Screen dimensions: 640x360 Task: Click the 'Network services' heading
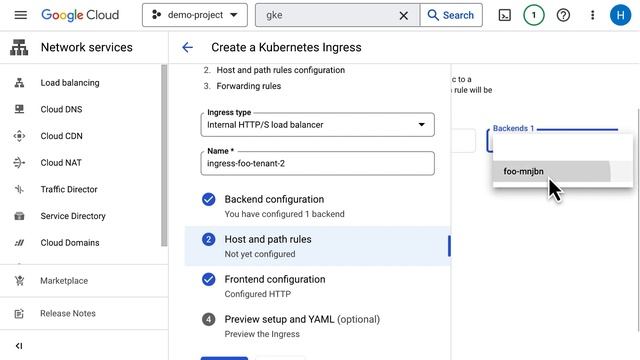[x=87, y=47]
